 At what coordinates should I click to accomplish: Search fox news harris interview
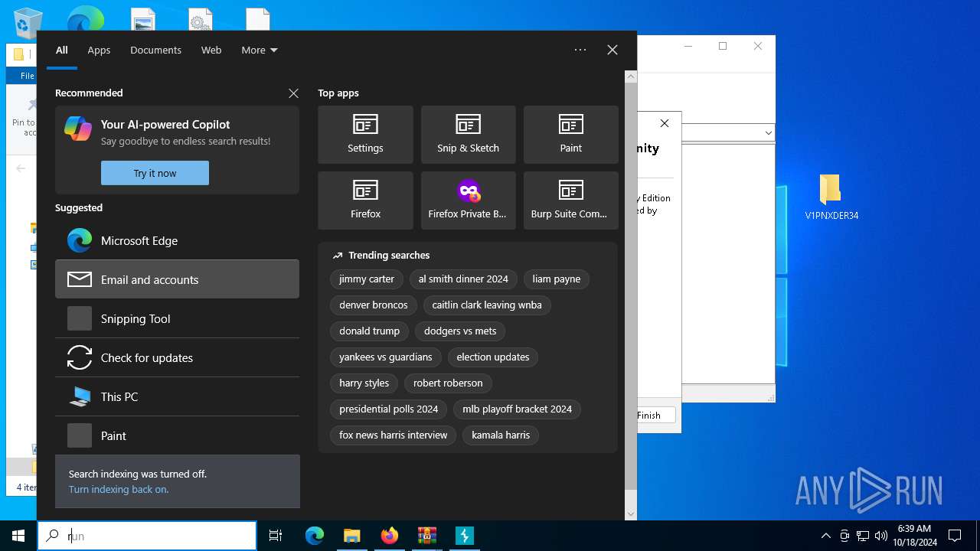394,435
